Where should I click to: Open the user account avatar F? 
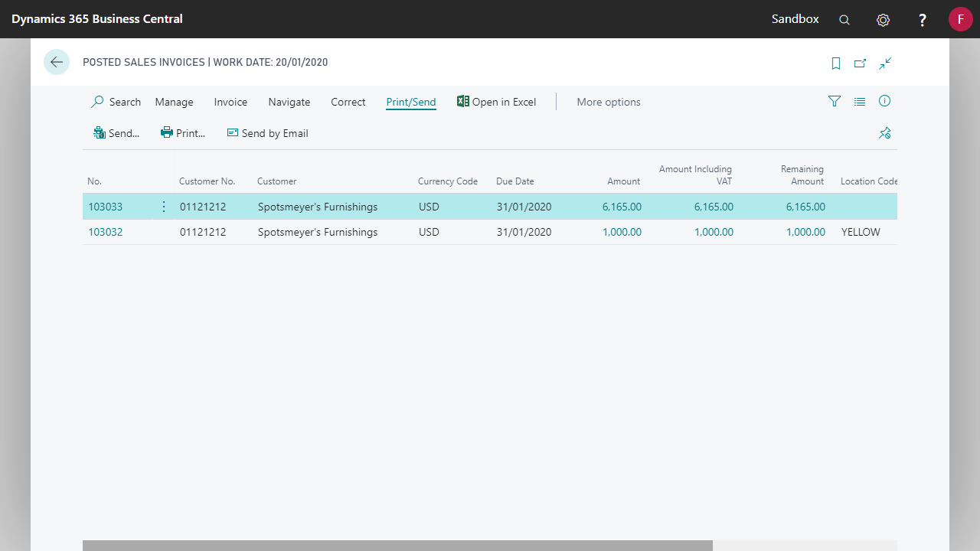click(960, 19)
